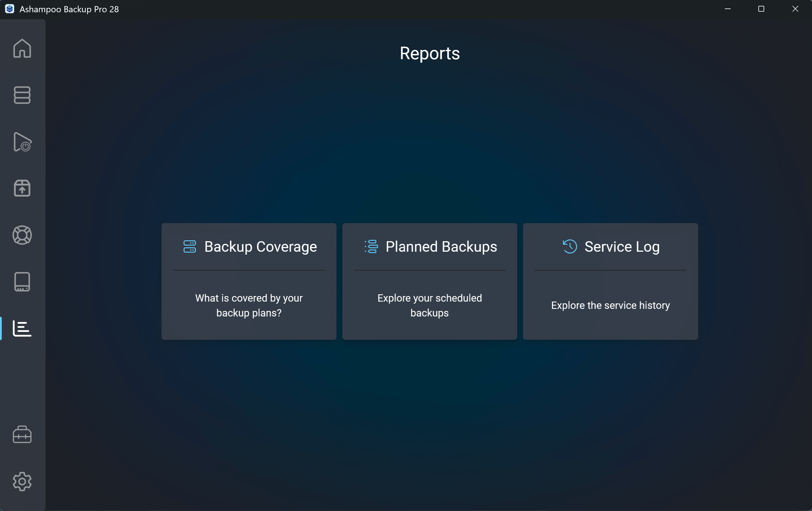Screen dimensions: 812x511
Task: Click the Planned Backups list icon
Action: tap(371, 246)
